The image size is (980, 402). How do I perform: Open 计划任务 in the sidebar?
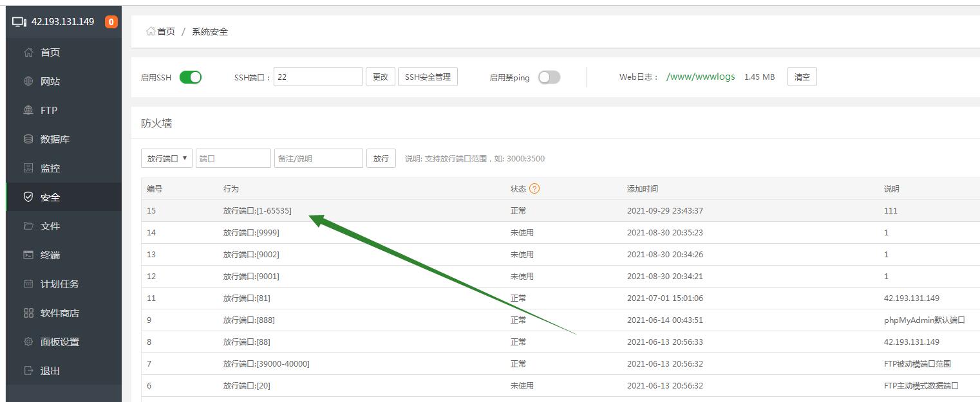(x=59, y=284)
